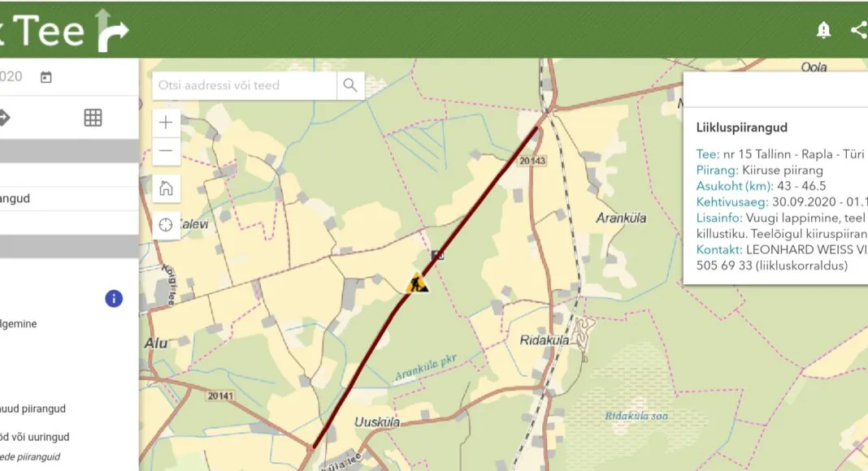
Task: Focus the address search input field
Action: (x=244, y=85)
